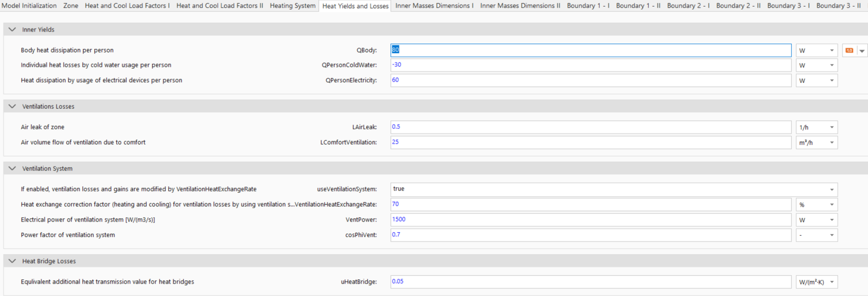868x296 pixels.
Task: Click the orange 1.0 value icon beside QBody
Action: click(849, 51)
